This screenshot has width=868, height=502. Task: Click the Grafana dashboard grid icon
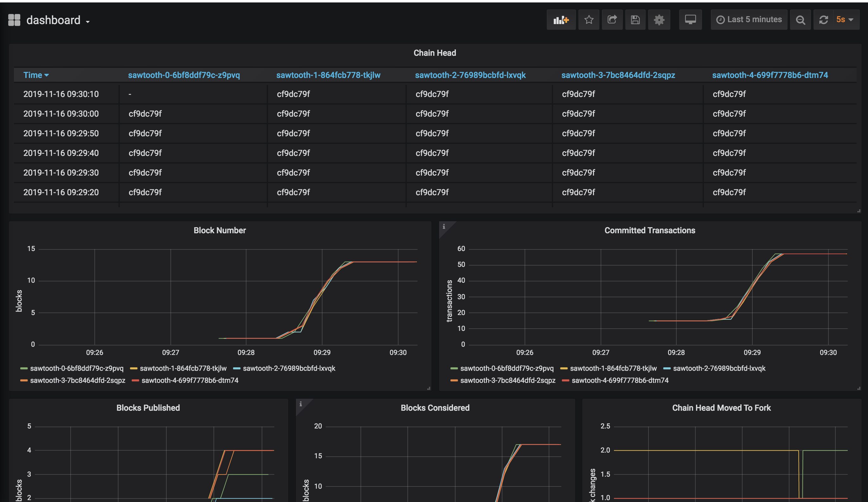coord(14,20)
